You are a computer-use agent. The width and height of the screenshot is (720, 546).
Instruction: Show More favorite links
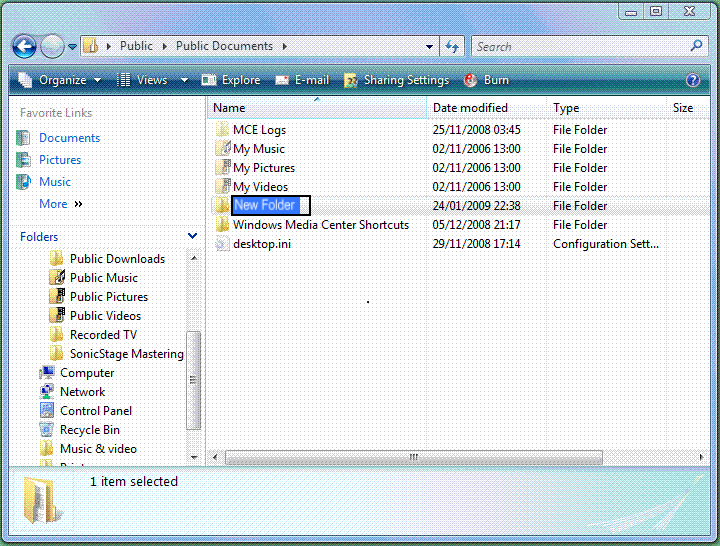click(61, 204)
